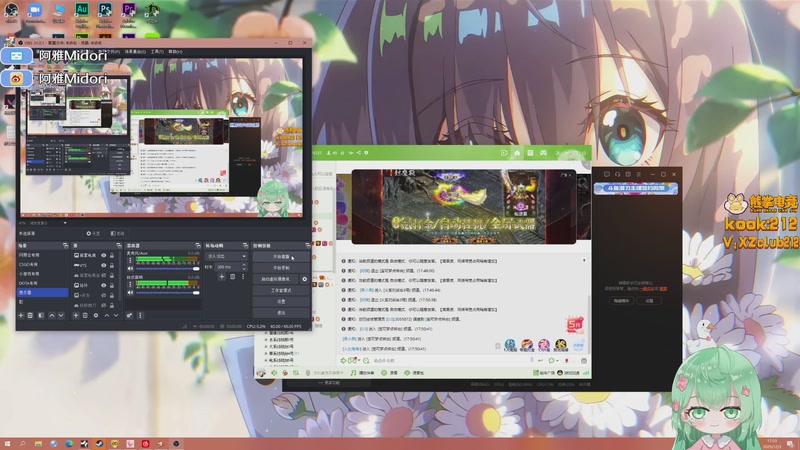Image resolution: width=800 pixels, height=450 pixels.
Task: Add a new scene with plus icon in Scenes panel
Action: click(21, 316)
